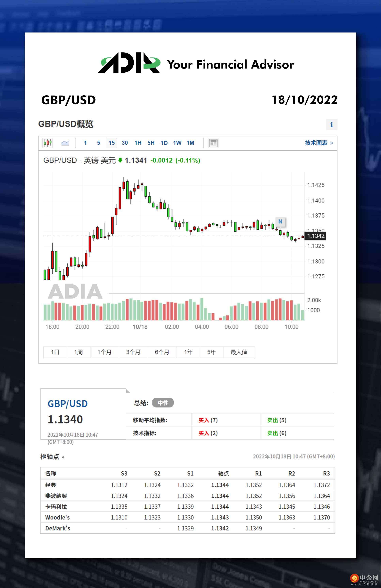Select the 1D interval
381x588 pixels.
[x=164, y=143]
